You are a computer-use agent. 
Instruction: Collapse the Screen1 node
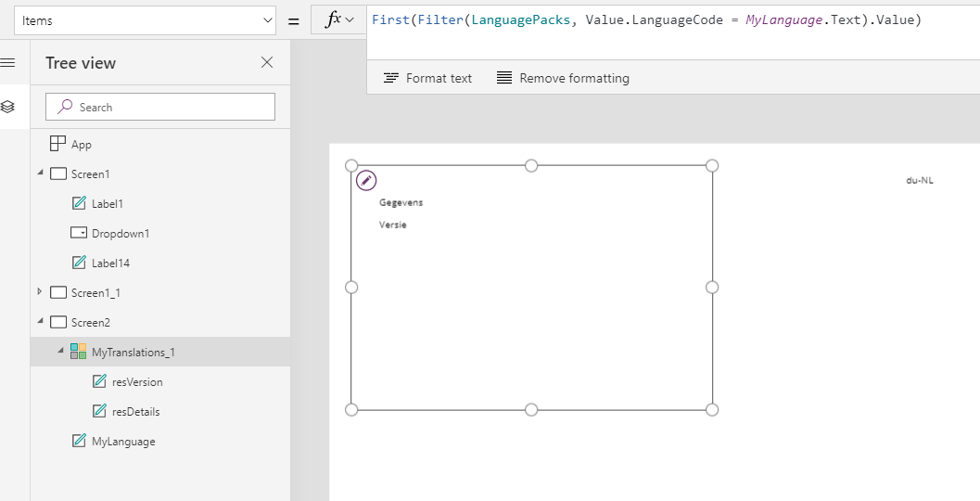(40, 173)
